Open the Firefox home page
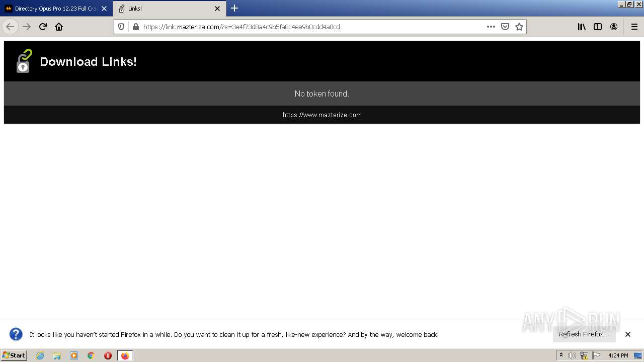This screenshot has height=362, width=644. click(x=59, y=27)
